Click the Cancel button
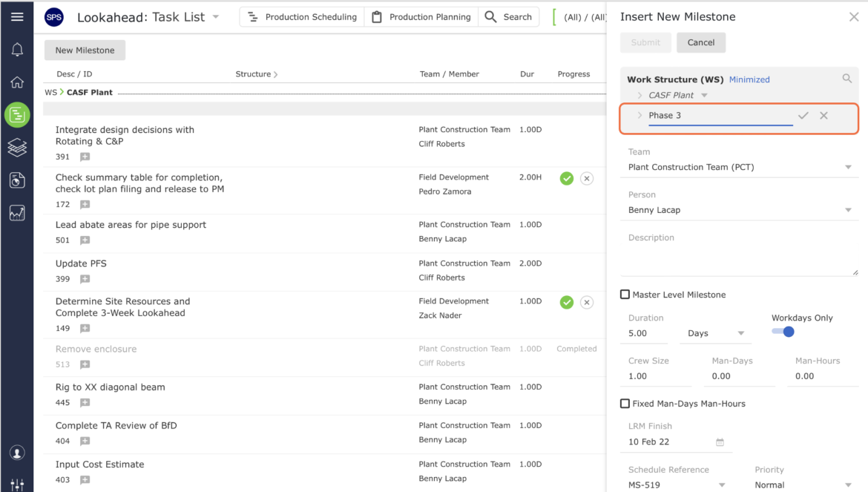868x492 pixels. point(701,42)
